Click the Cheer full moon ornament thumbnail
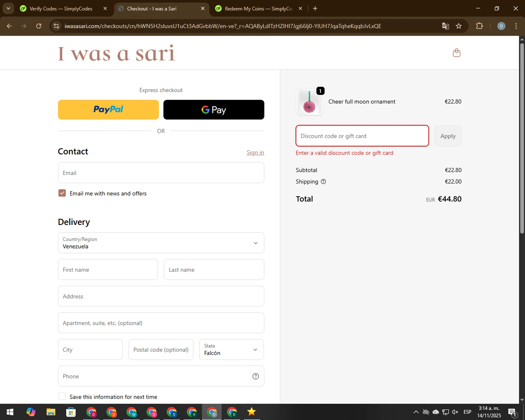 309,102
